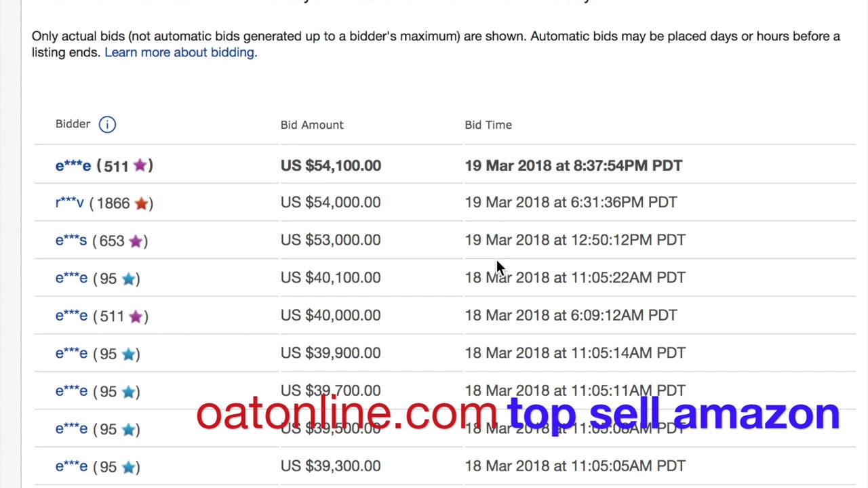The width and height of the screenshot is (868, 488).
Task: Select bid amount US $39,900.00
Action: [x=330, y=352]
